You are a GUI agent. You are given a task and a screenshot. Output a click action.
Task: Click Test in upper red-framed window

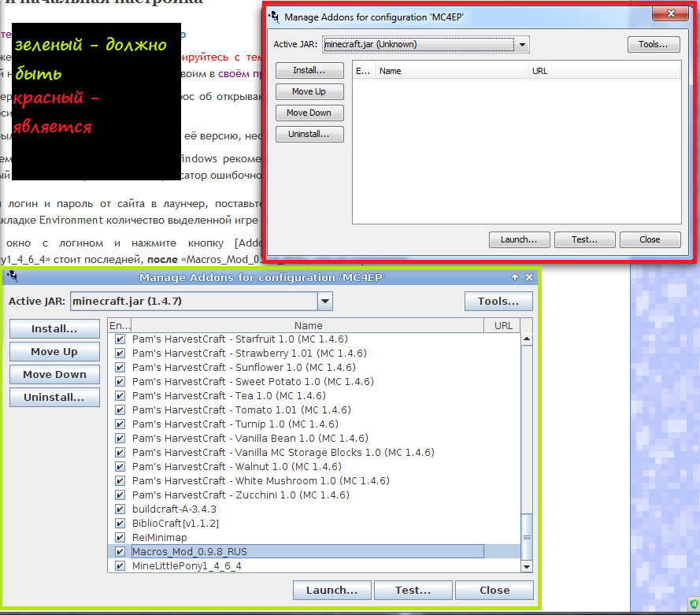(585, 239)
